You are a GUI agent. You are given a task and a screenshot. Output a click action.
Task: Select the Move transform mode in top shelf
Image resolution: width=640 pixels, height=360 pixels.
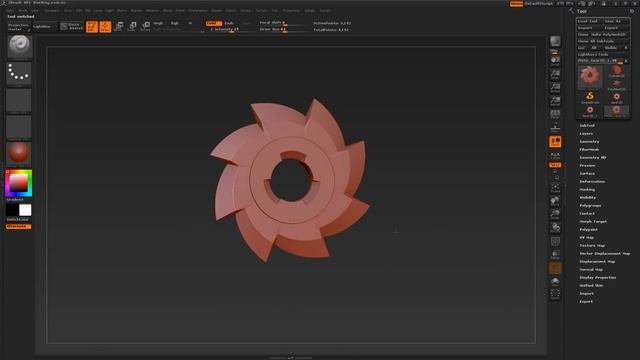(119, 27)
